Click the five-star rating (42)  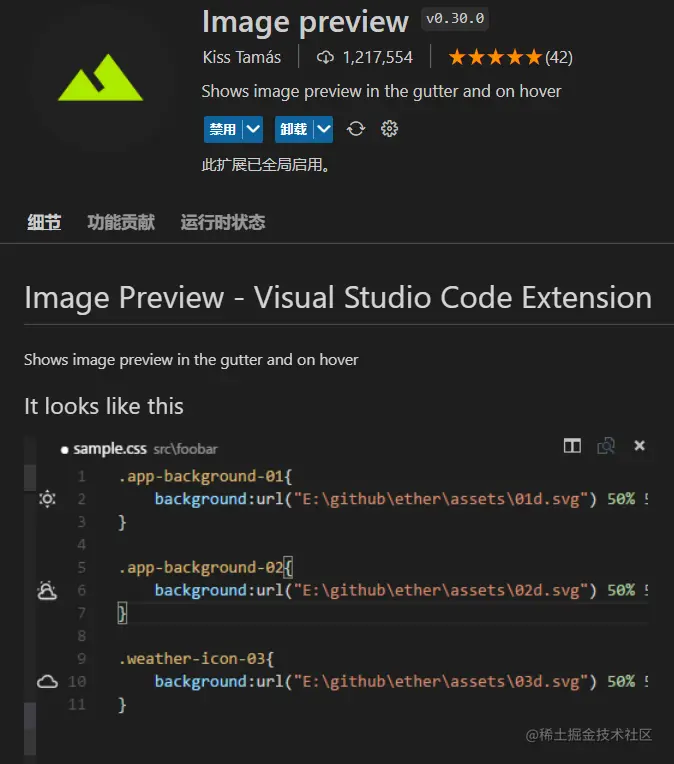pos(510,57)
